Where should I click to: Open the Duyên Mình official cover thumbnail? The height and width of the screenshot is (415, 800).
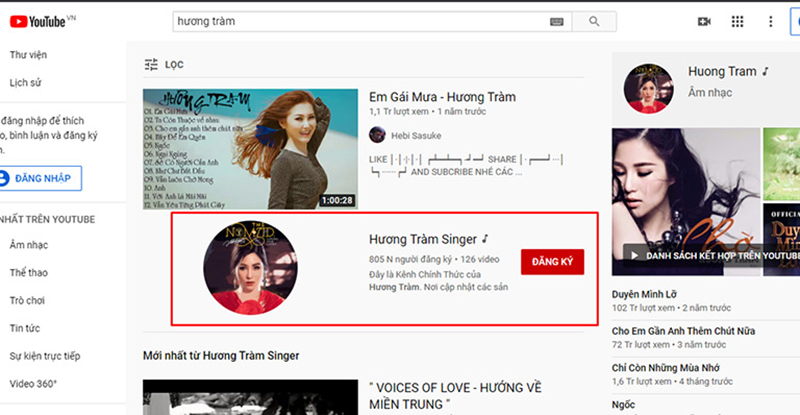(x=782, y=239)
